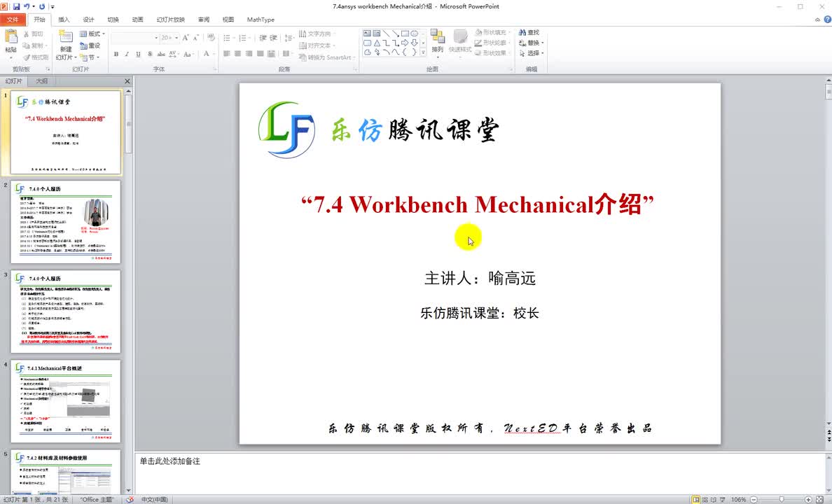
Task: Click the zoom in plus button
Action: (x=807, y=499)
